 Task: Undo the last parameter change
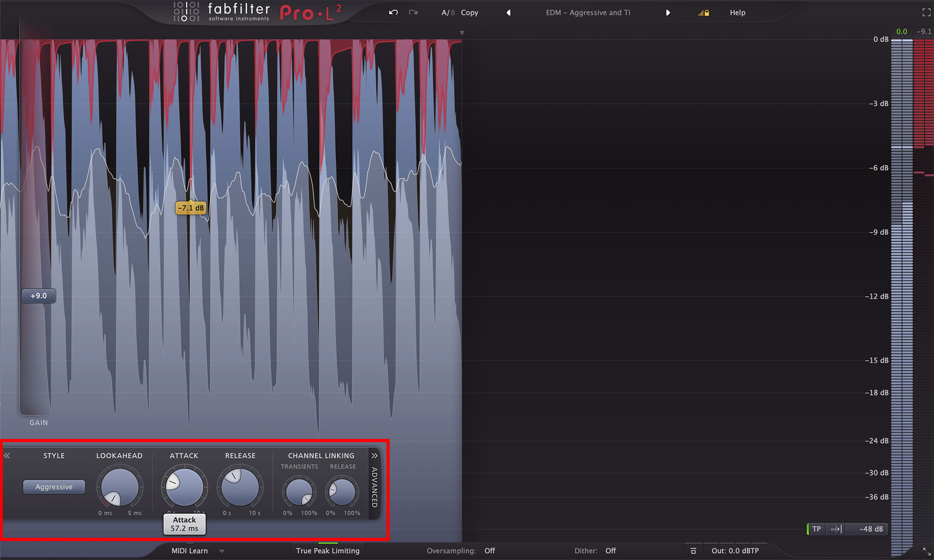click(x=393, y=13)
